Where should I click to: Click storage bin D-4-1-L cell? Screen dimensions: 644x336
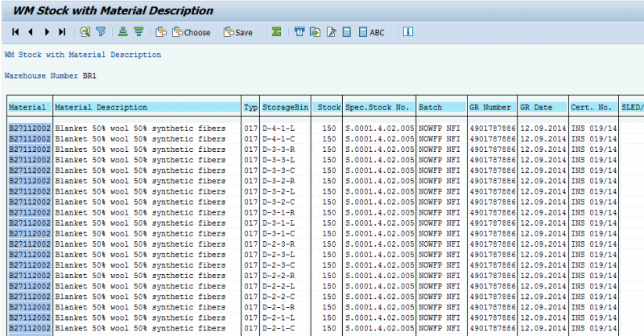click(286, 128)
